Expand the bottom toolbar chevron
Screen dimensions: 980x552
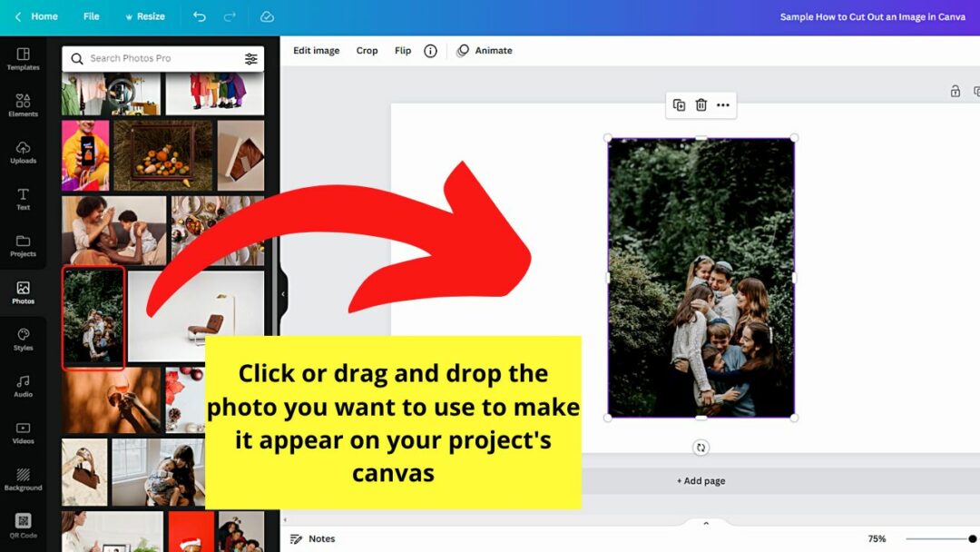click(706, 523)
